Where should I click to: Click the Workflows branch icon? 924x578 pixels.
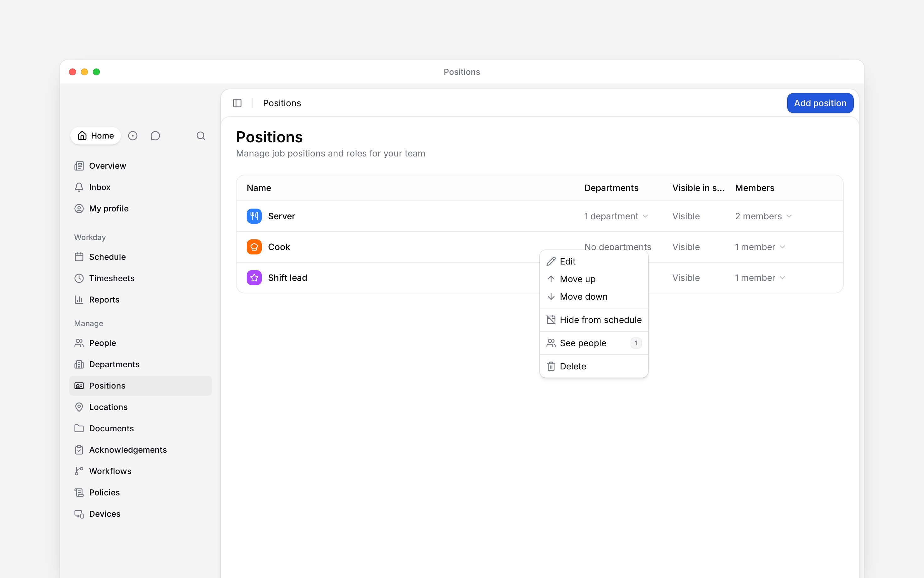click(79, 471)
